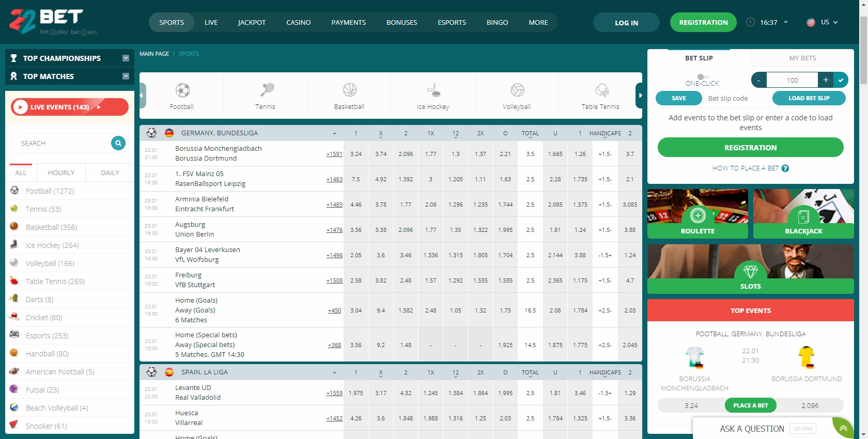This screenshot has width=868, height=439.
Task: Click the MAIN PAGE breadcrumb link
Action: pos(154,54)
